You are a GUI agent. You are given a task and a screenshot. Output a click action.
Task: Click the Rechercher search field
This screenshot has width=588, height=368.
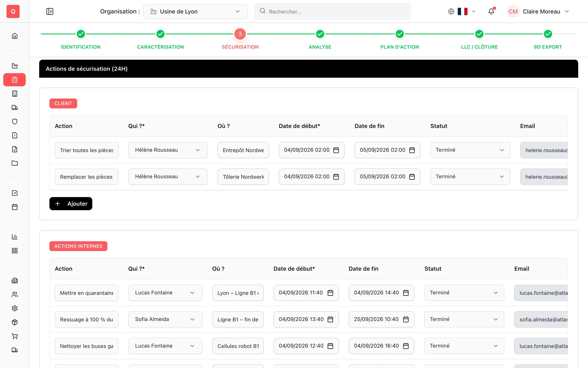coord(332,12)
